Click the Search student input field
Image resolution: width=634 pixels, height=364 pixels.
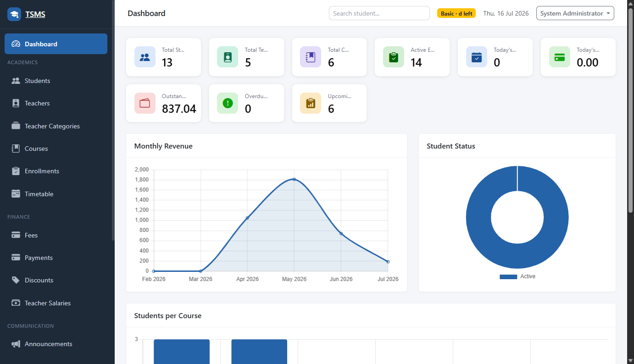pyautogui.click(x=379, y=13)
